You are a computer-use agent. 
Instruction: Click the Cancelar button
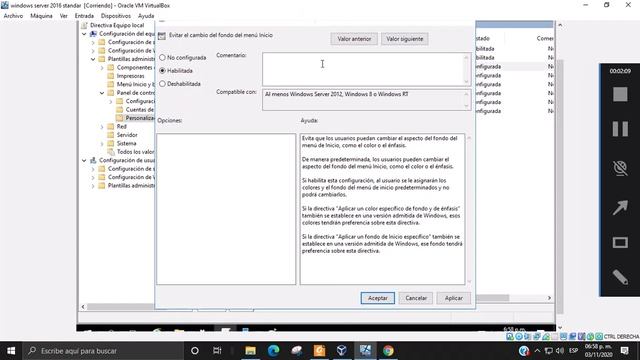tap(416, 298)
